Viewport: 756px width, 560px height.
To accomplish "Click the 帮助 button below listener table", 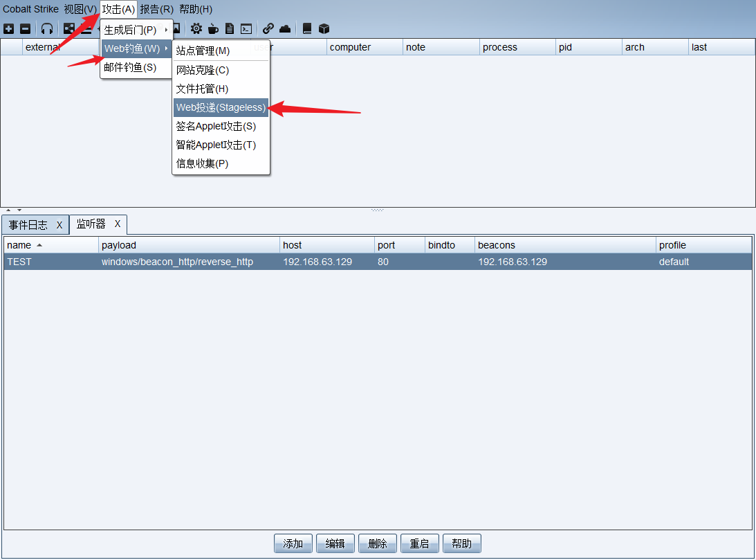I will pyautogui.click(x=462, y=543).
